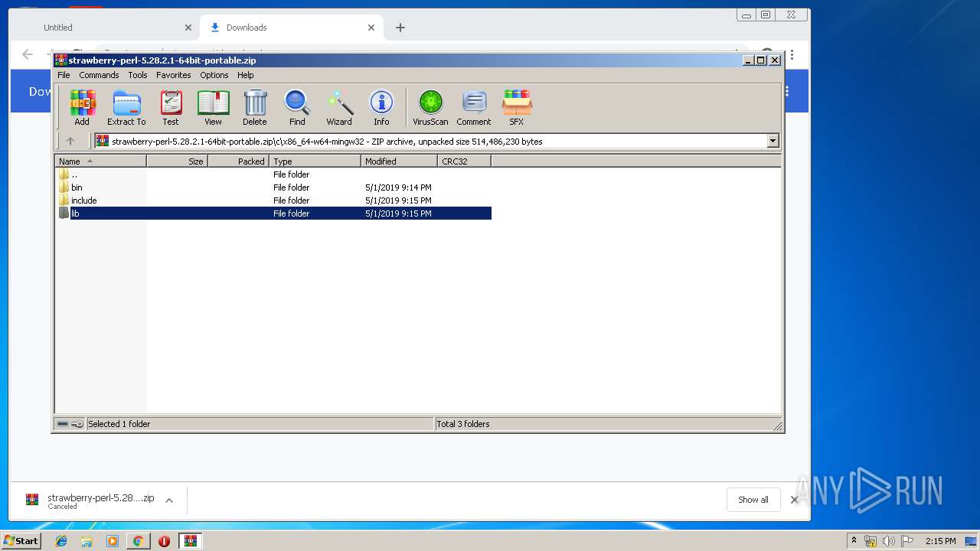This screenshot has width=980, height=551.
Task: Click the Delete trash can icon
Action: (x=255, y=107)
